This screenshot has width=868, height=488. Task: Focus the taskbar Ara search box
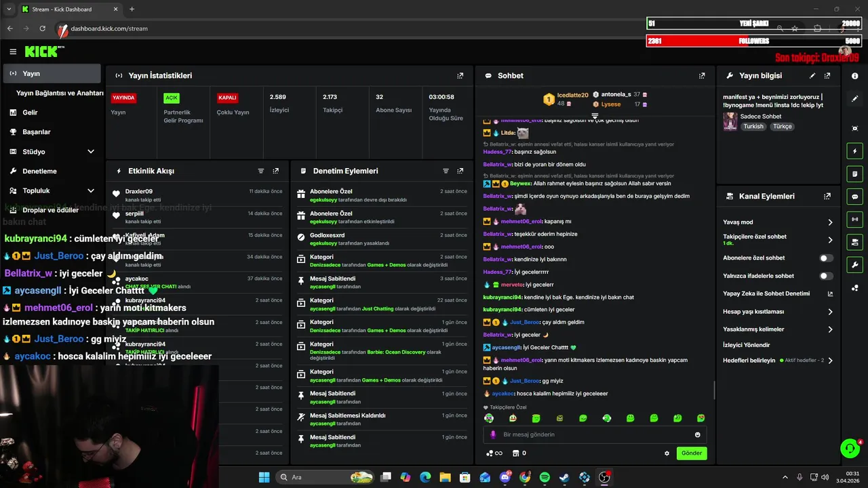pos(326,477)
